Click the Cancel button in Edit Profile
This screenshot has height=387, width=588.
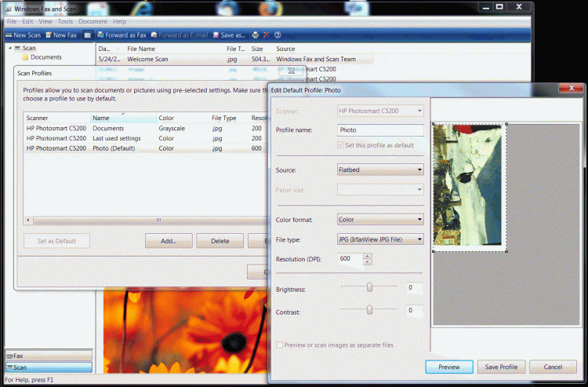click(553, 367)
